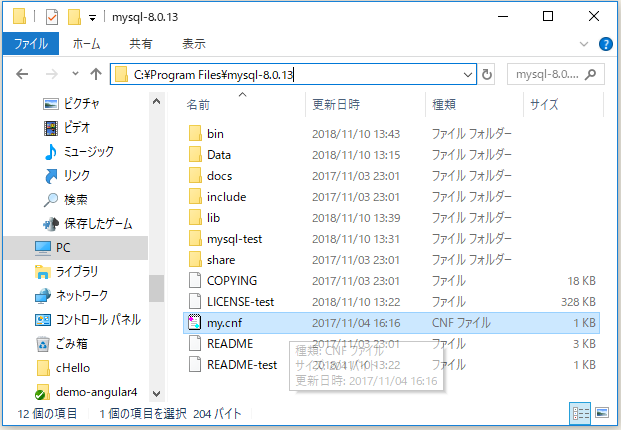
Task: Click the title bar folder system icon
Action: [x=19, y=17]
